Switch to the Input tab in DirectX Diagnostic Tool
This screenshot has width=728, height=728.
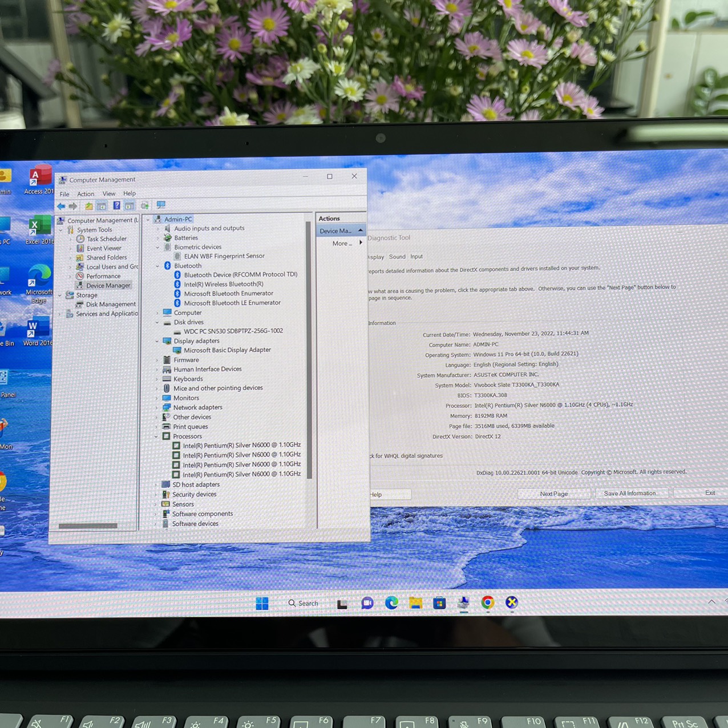[416, 257]
